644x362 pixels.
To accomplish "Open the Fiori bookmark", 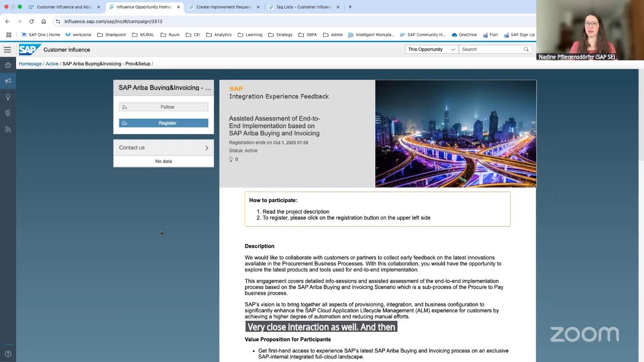I will tap(490, 35).
